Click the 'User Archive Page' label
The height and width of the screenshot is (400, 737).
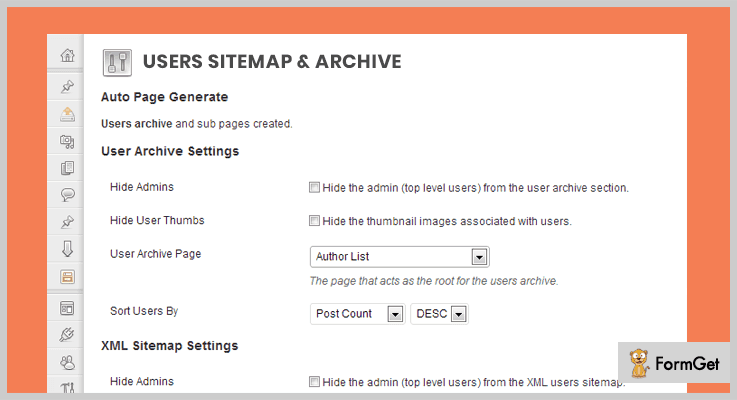pos(156,254)
